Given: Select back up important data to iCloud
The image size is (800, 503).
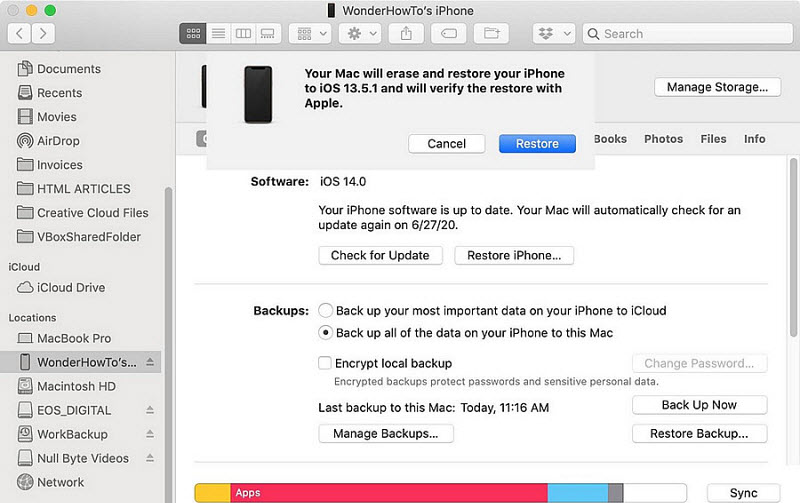Looking at the screenshot, I should (x=326, y=310).
